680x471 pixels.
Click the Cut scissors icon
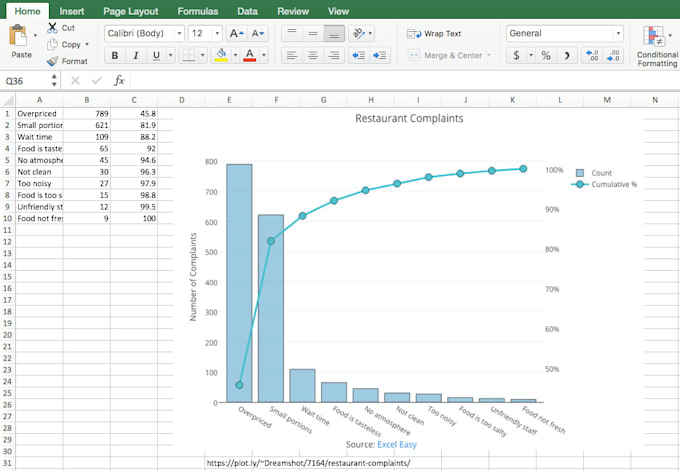(52, 28)
